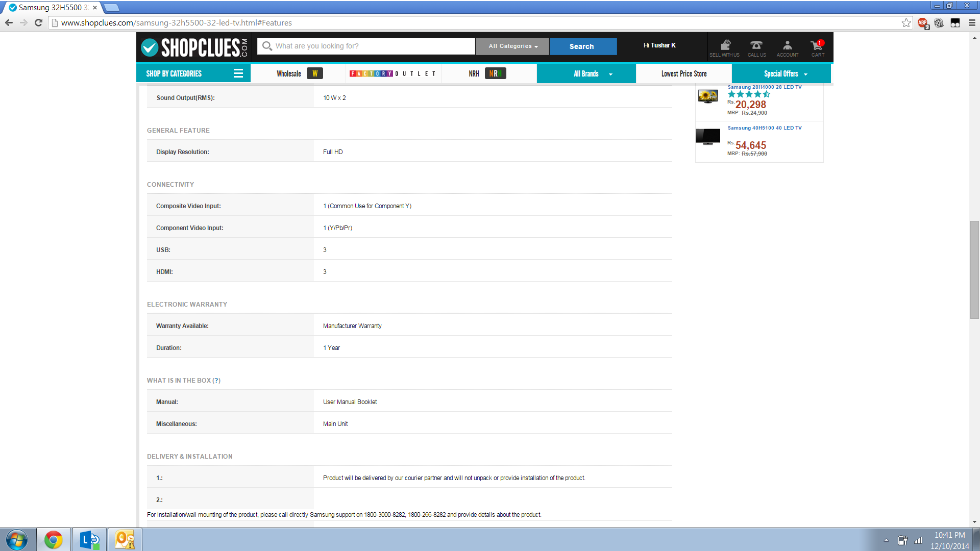This screenshot has height=551, width=980.
Task: Click the ShopClues logo
Action: [194, 47]
